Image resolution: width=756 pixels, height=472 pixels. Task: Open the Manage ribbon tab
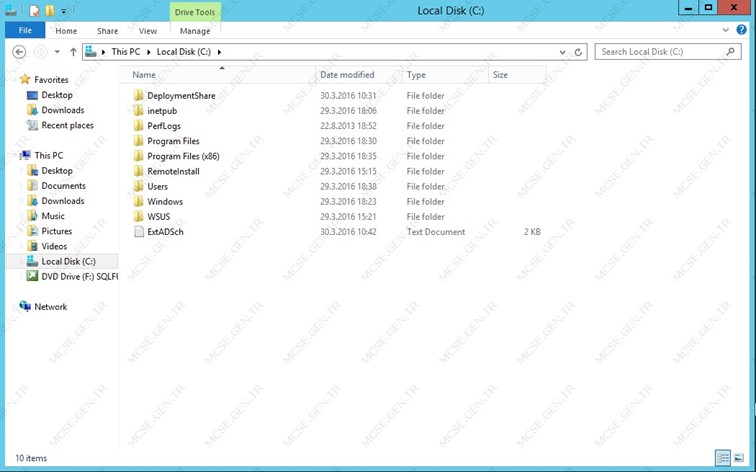point(195,31)
